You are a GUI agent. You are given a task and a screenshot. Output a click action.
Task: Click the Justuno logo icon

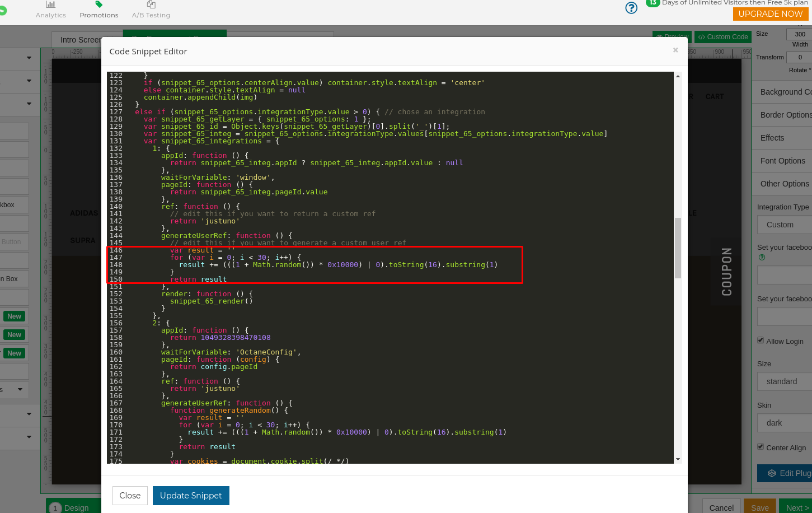[x=2, y=10]
